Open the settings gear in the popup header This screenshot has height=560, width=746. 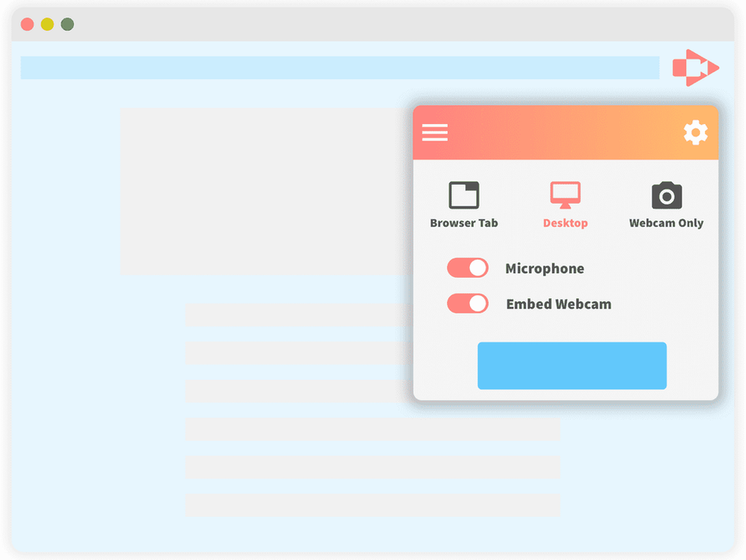click(x=695, y=132)
